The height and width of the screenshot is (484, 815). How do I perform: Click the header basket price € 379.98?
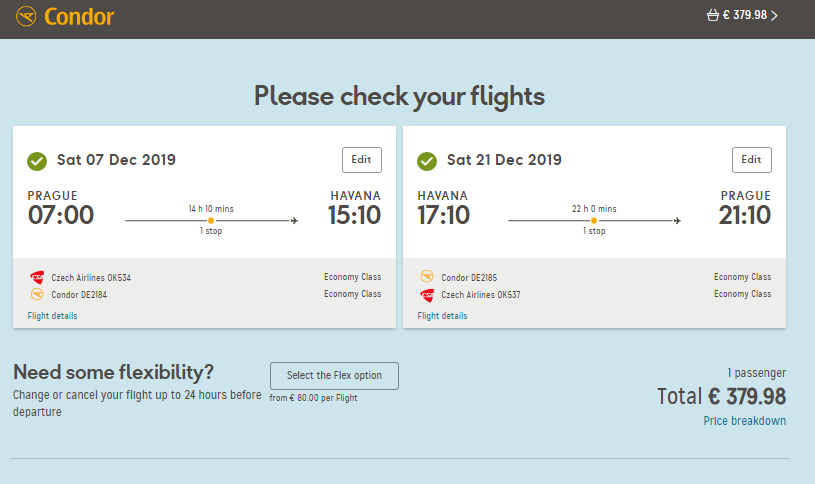(745, 15)
